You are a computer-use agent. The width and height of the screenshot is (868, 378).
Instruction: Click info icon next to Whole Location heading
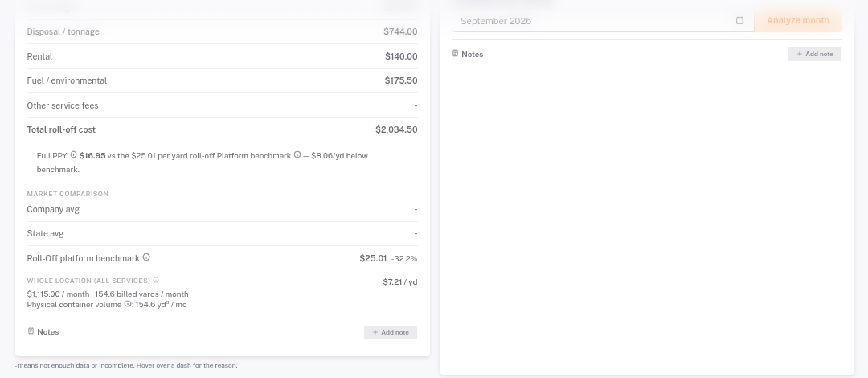pyautogui.click(x=156, y=281)
